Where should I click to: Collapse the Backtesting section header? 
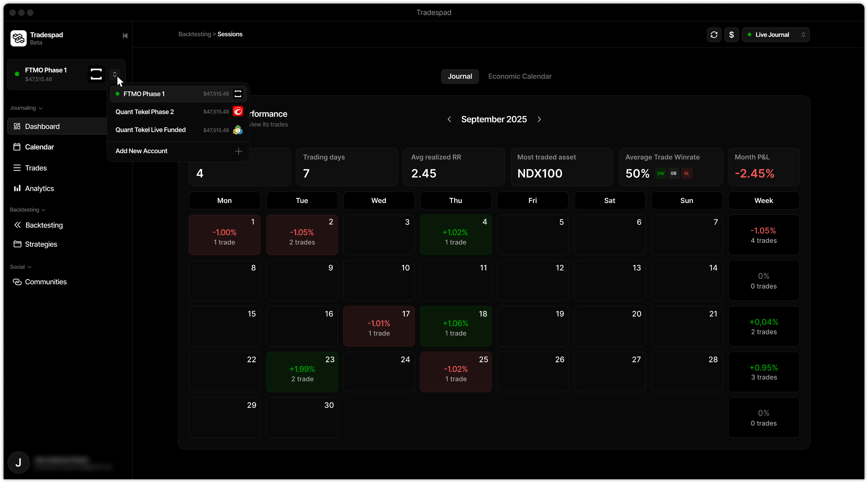[27, 210]
